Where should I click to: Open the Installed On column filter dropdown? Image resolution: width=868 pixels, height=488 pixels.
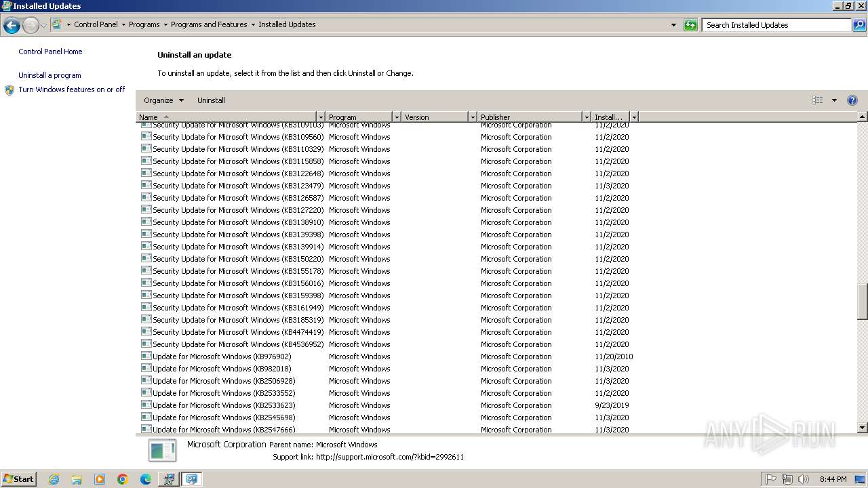point(634,117)
